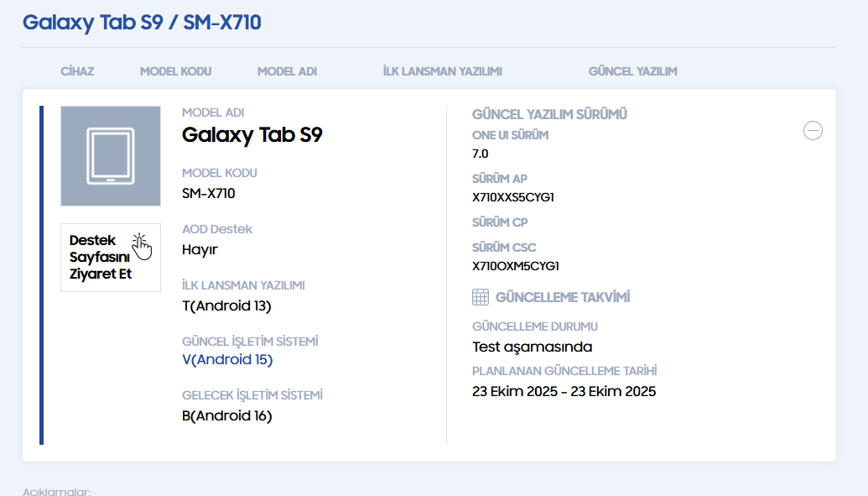Click the GELECEK İŞLETİM SİSTEMİ label

tap(252, 395)
